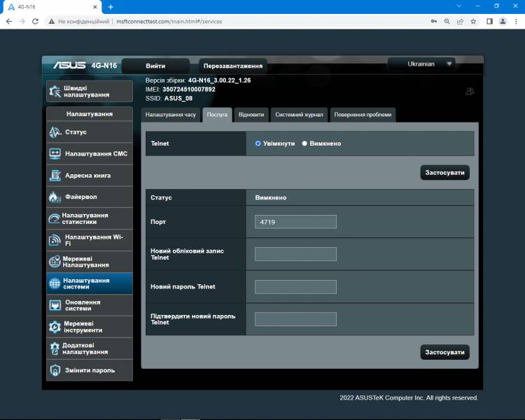Click the Вимкнено status value
The height and width of the screenshot is (420, 525).
tap(270, 197)
